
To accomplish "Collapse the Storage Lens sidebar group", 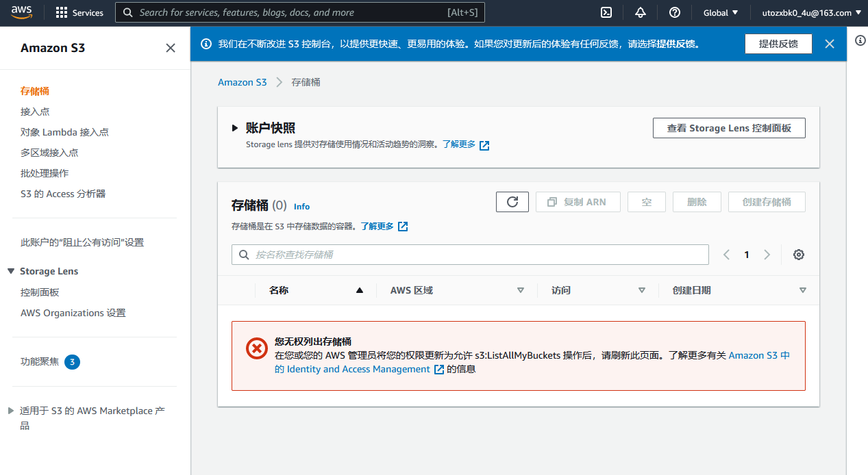I will point(11,271).
